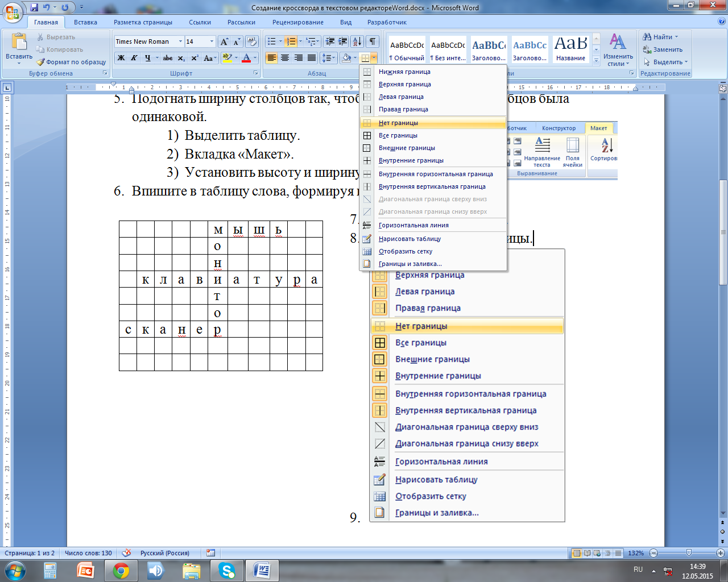Click the Undo arrow in Quick Access toolbar
Viewport: 728px width, 582px height.
coord(47,7)
